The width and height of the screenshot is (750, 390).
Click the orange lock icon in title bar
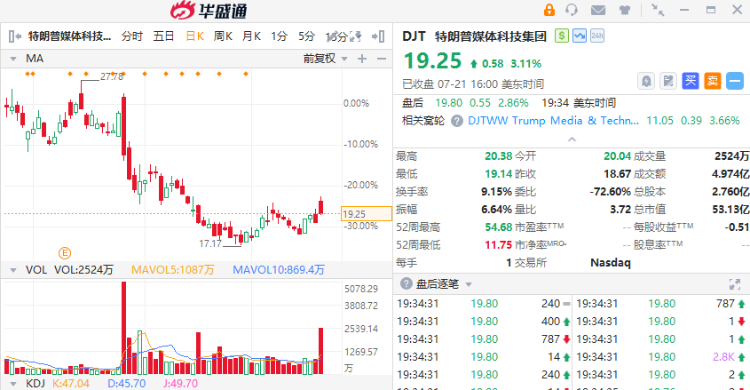point(549,10)
